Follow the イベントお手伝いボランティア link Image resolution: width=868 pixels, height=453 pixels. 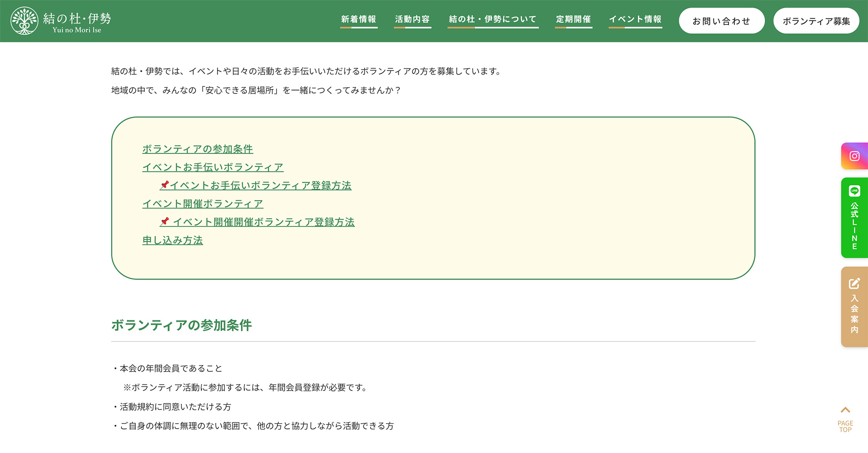pos(213,167)
